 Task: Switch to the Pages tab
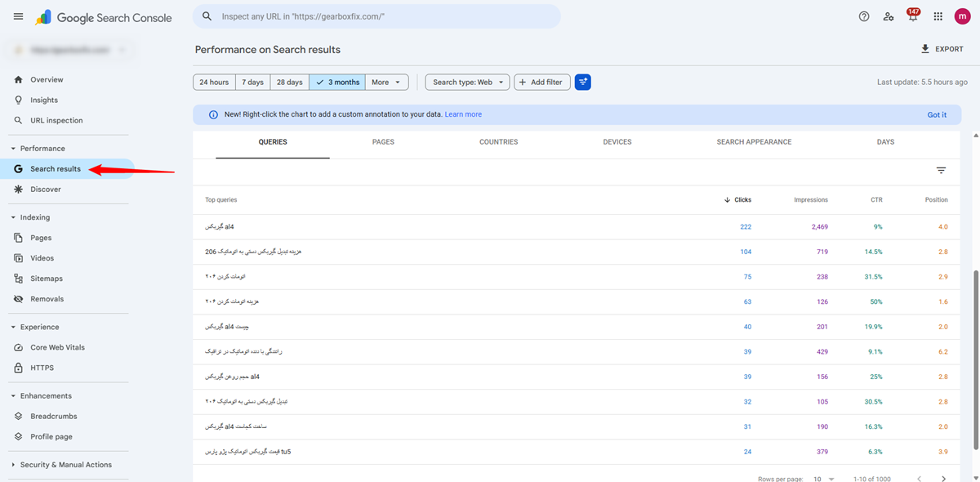point(383,142)
